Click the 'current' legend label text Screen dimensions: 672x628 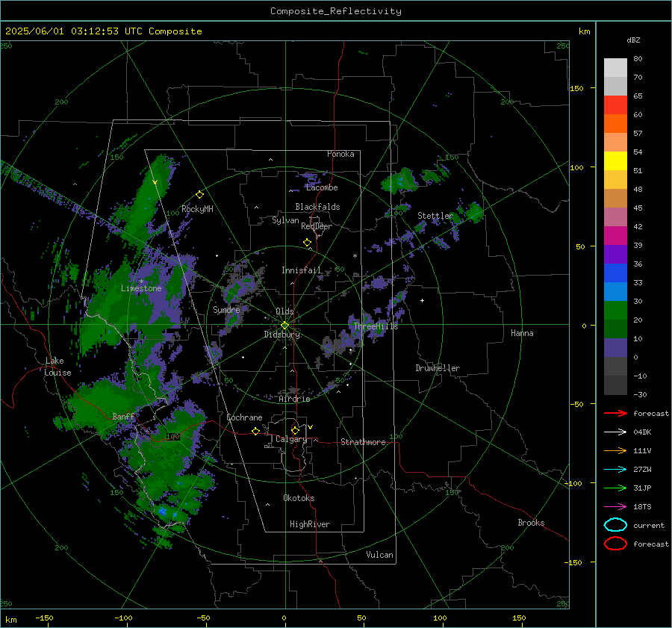649,525
